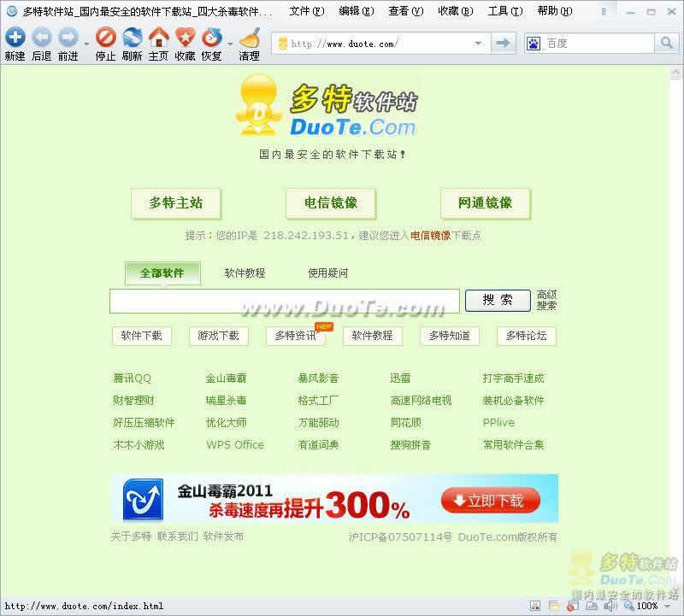
Task: Go back with the 后退 icon
Action: pyautogui.click(x=42, y=38)
